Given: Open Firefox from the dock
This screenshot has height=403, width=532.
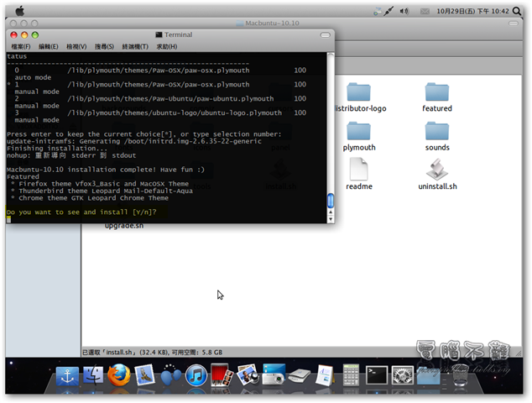Looking at the screenshot, I should (x=118, y=375).
